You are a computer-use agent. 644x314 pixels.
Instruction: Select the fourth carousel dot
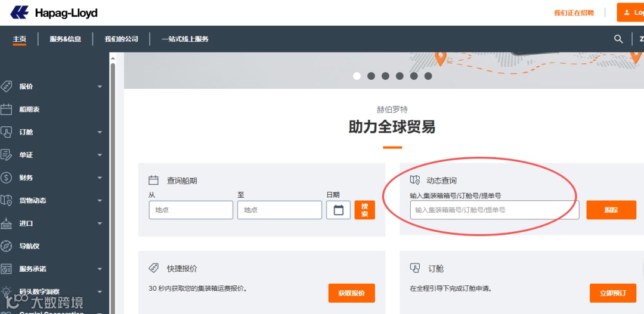click(400, 76)
